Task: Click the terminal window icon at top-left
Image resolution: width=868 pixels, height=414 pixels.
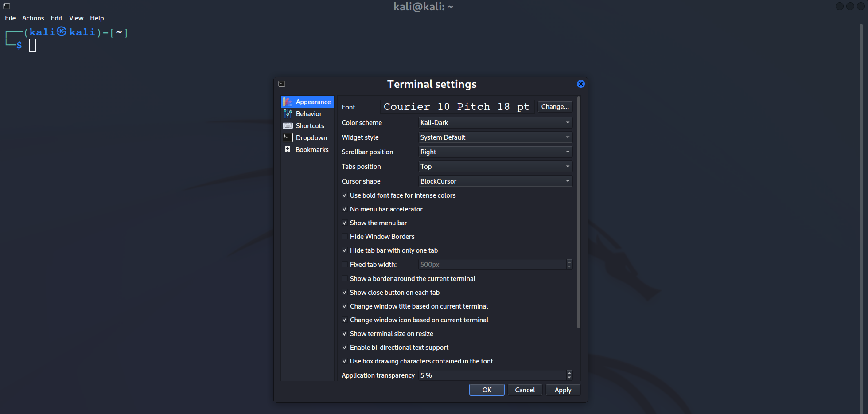Action: (x=7, y=6)
